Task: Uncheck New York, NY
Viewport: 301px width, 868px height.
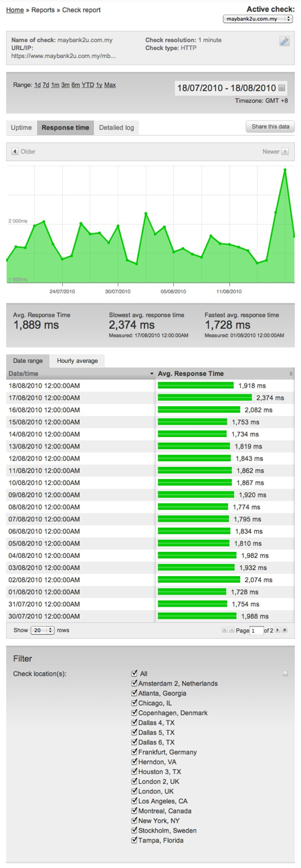Action: pyautogui.click(x=135, y=821)
